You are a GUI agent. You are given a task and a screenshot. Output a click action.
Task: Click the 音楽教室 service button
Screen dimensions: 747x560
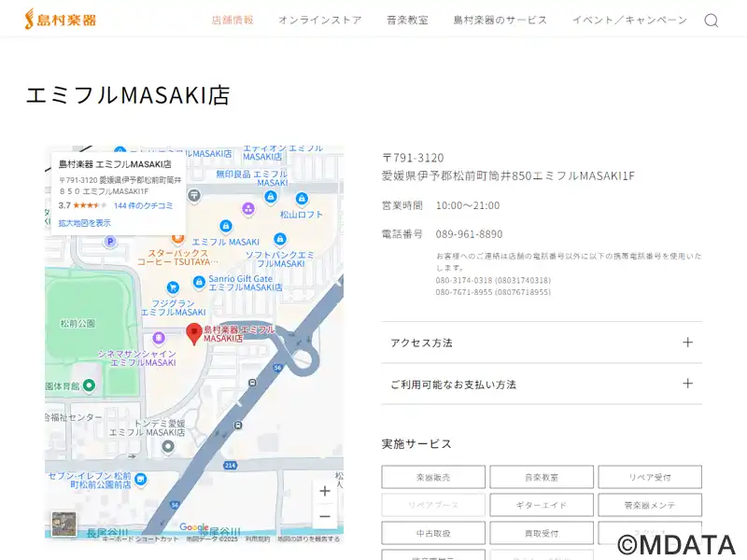click(542, 477)
